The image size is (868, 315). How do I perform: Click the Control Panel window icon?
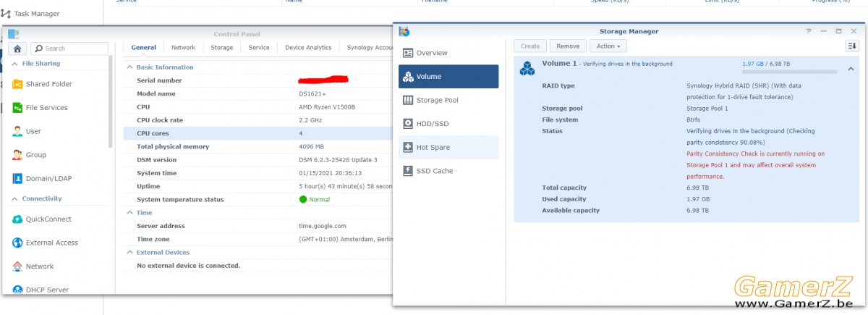[x=14, y=34]
